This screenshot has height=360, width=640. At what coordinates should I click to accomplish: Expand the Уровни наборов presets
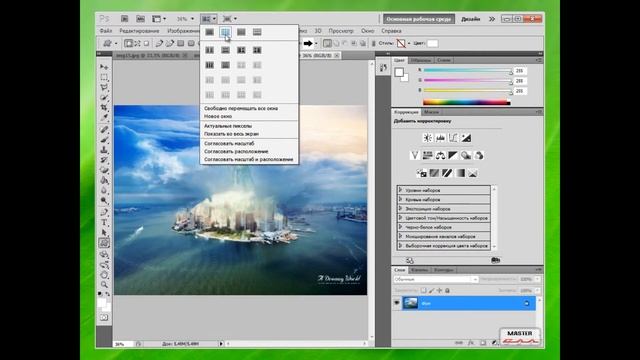[400, 190]
